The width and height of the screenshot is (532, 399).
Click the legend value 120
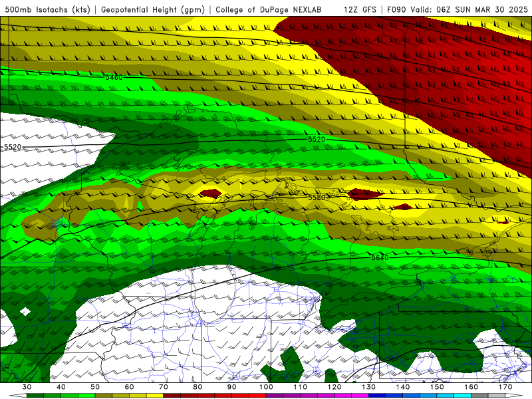pyautogui.click(x=334, y=387)
